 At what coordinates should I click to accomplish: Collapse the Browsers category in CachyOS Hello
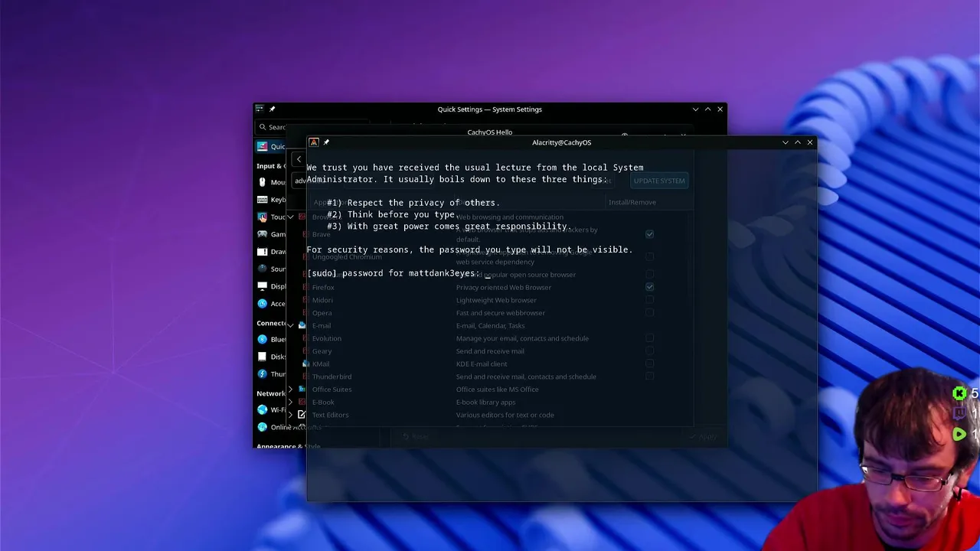click(291, 217)
